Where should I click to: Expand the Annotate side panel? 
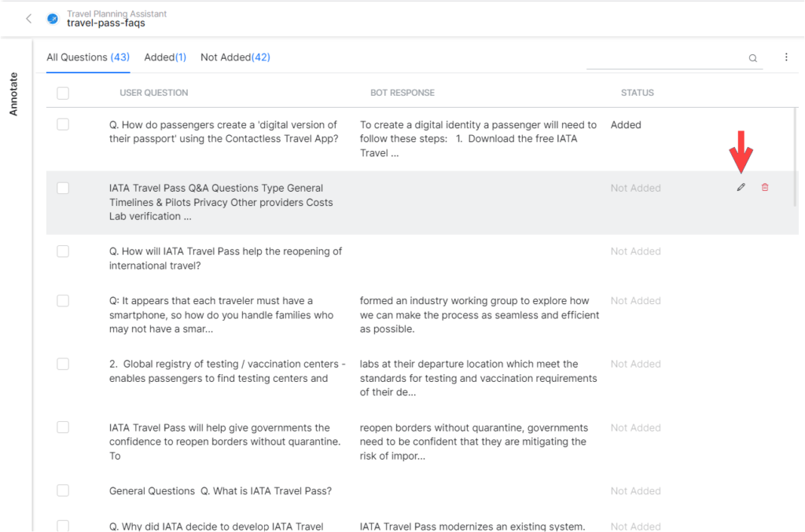coord(13,94)
